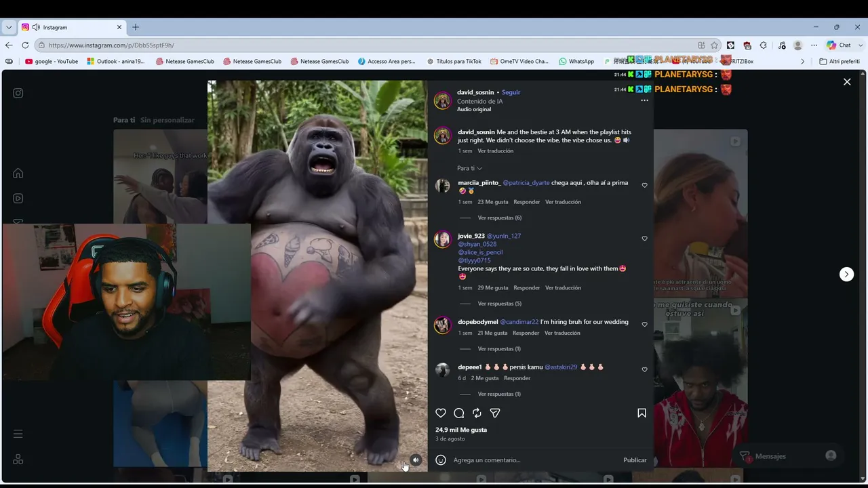
Task: Open the 'Accesso Area pers...' bookmark
Action: (387, 61)
